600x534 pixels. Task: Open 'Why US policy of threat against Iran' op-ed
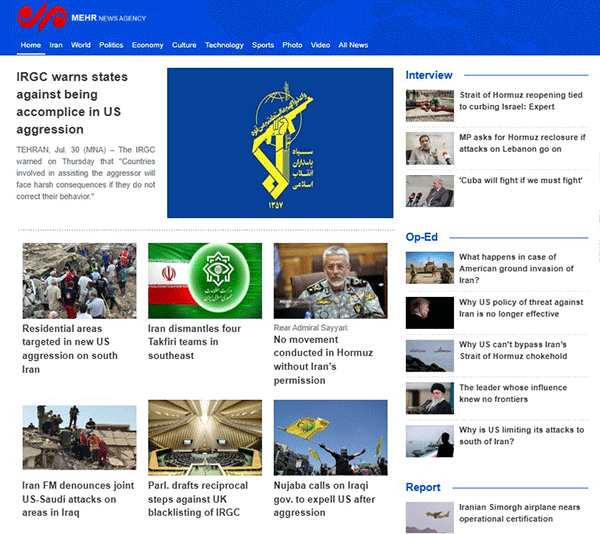(x=521, y=308)
